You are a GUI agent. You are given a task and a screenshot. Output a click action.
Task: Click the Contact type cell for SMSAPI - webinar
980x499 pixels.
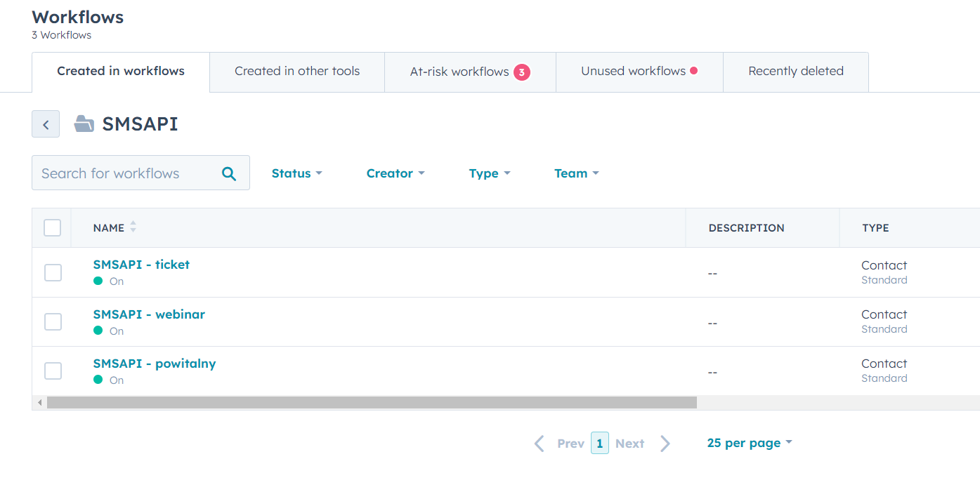click(884, 314)
